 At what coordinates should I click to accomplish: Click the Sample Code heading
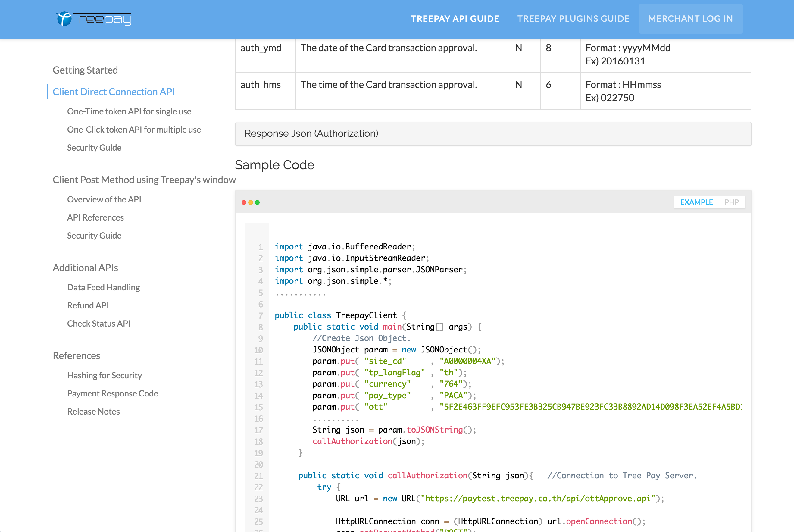click(x=274, y=165)
